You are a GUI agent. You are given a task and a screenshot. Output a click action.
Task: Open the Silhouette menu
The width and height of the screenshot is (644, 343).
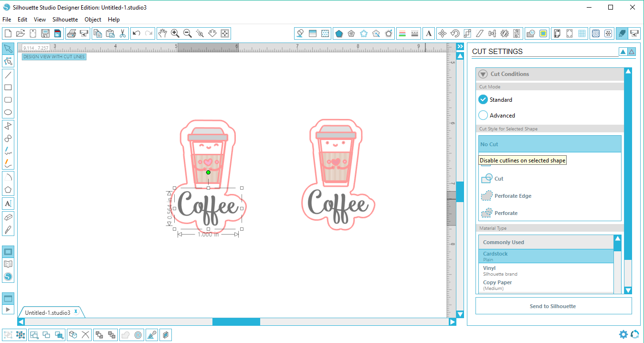(65, 20)
